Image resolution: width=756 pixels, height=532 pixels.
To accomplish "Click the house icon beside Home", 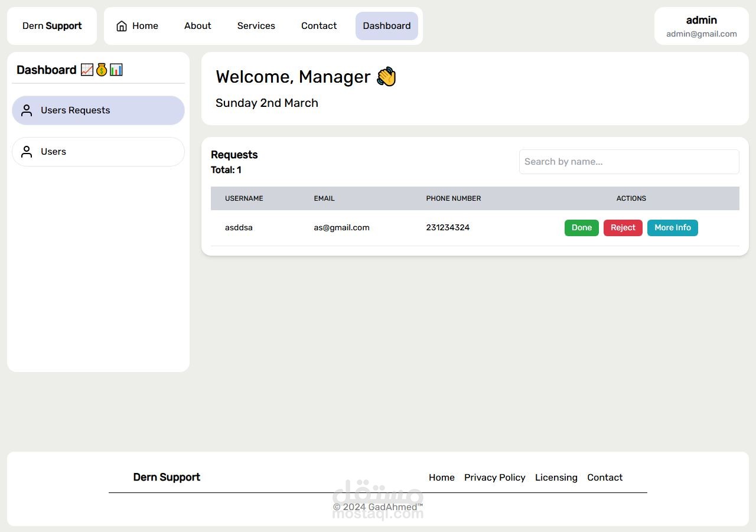I will click(122, 26).
